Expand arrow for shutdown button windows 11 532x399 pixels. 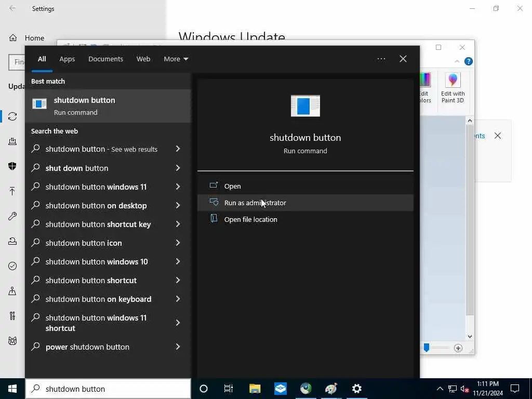[178, 187]
